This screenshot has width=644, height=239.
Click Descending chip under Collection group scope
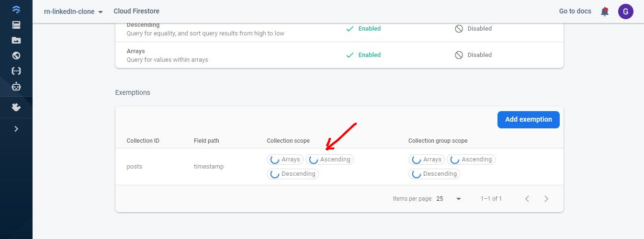[x=434, y=174]
